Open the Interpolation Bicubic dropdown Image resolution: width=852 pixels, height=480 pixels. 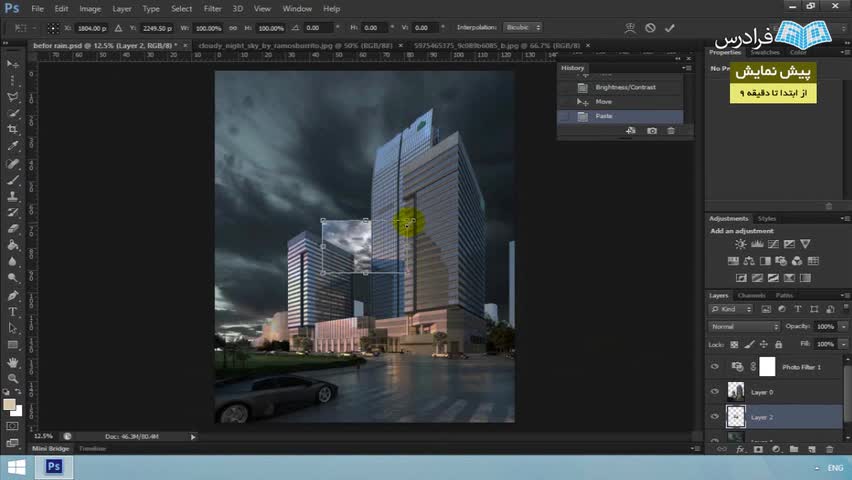pos(520,28)
